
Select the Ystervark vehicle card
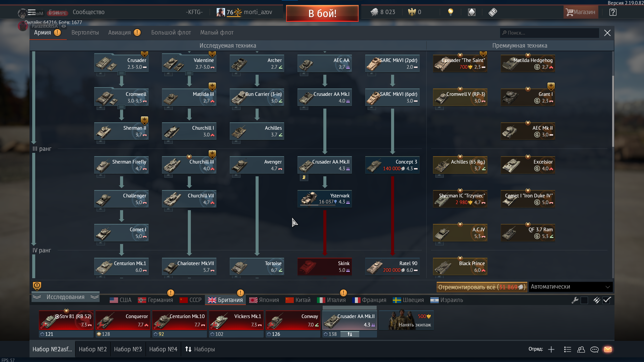tap(325, 198)
